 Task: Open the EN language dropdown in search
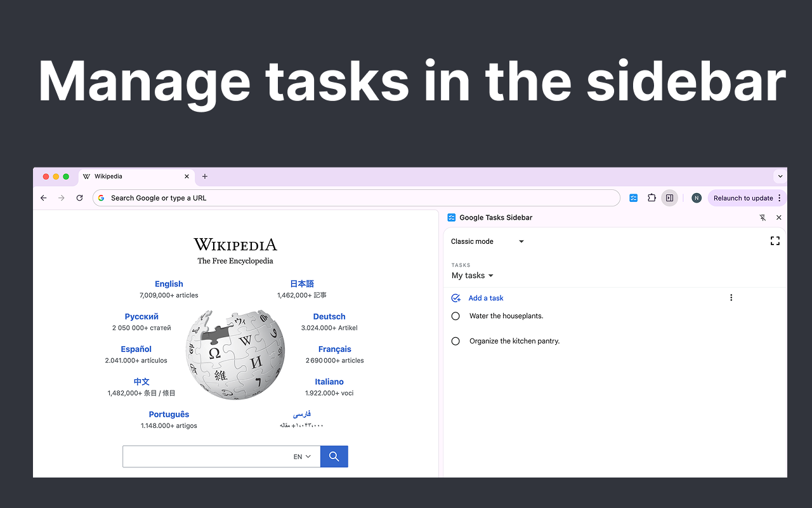click(x=302, y=457)
